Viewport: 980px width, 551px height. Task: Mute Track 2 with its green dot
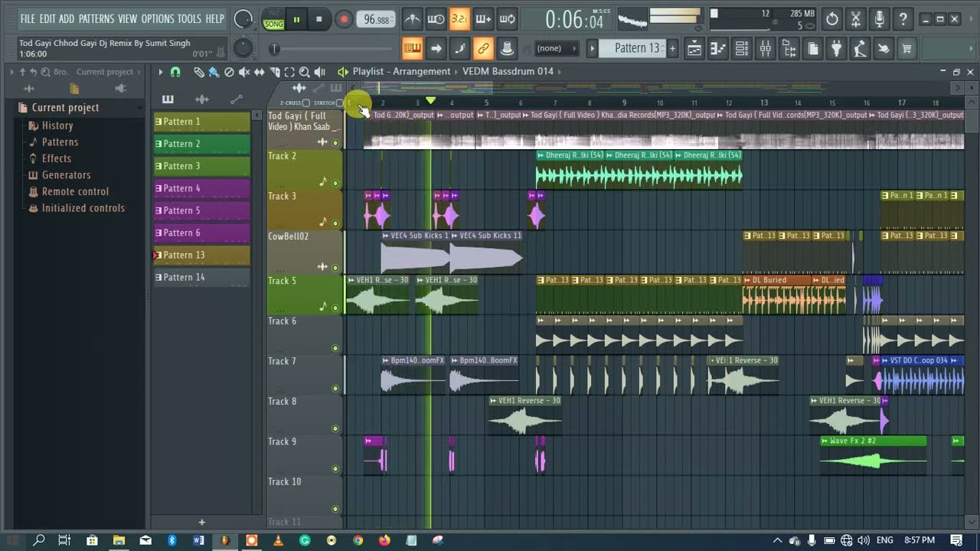(335, 183)
